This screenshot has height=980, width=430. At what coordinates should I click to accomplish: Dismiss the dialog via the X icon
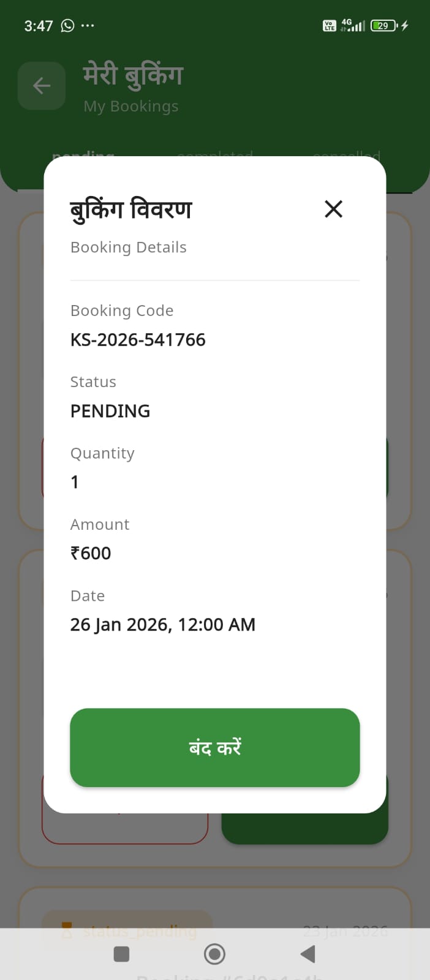pos(333,209)
